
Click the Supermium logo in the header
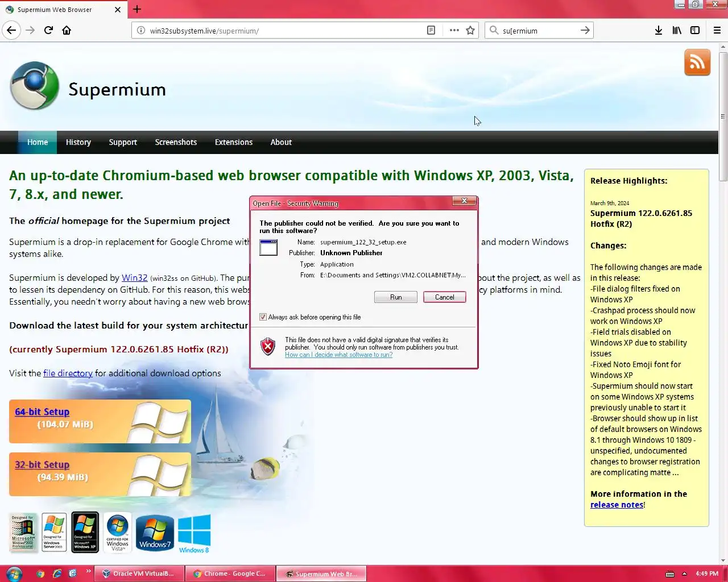[x=35, y=86]
